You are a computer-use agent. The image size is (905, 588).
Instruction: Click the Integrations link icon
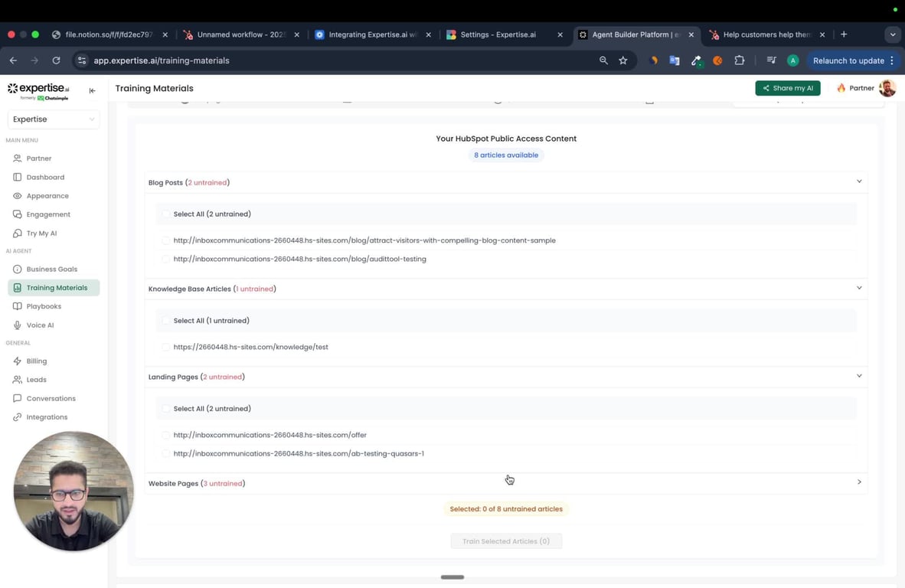click(x=18, y=417)
